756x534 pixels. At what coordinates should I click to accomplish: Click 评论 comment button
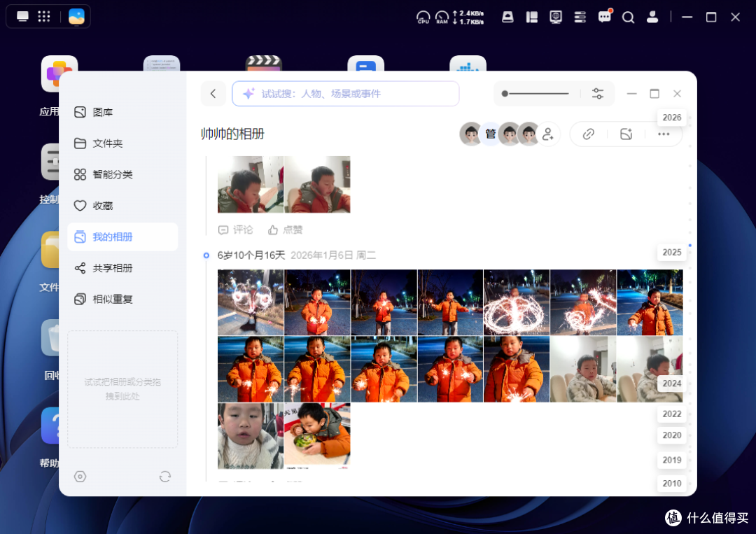click(235, 230)
